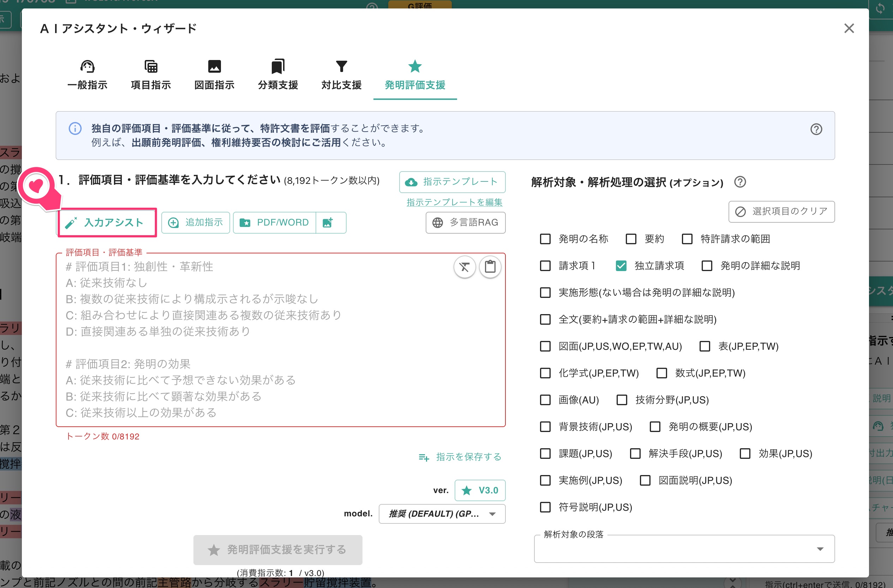The image size is (893, 588).
Task: Click the 指示テンプレートを編集 link
Action: click(454, 202)
